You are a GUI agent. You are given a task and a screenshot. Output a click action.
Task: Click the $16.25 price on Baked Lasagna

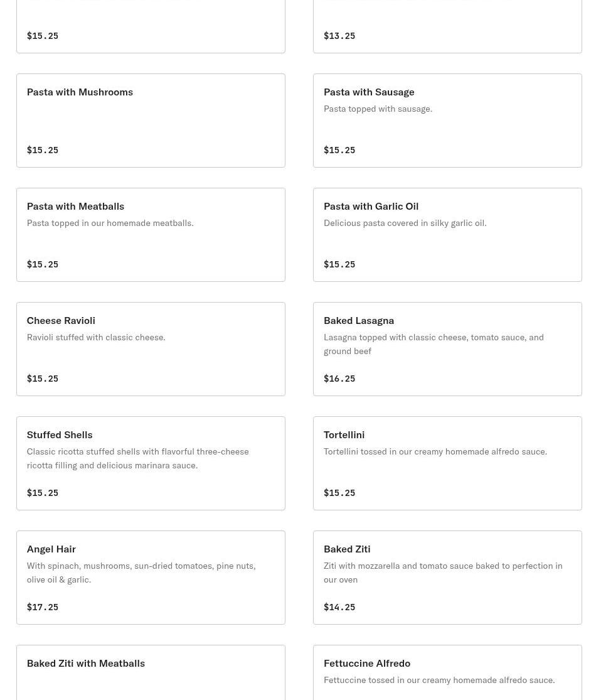339,379
